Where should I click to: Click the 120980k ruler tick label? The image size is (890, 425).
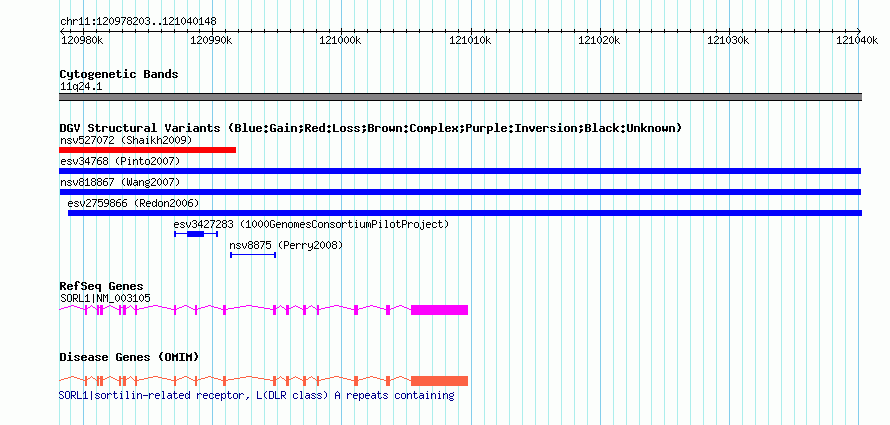click(x=82, y=40)
